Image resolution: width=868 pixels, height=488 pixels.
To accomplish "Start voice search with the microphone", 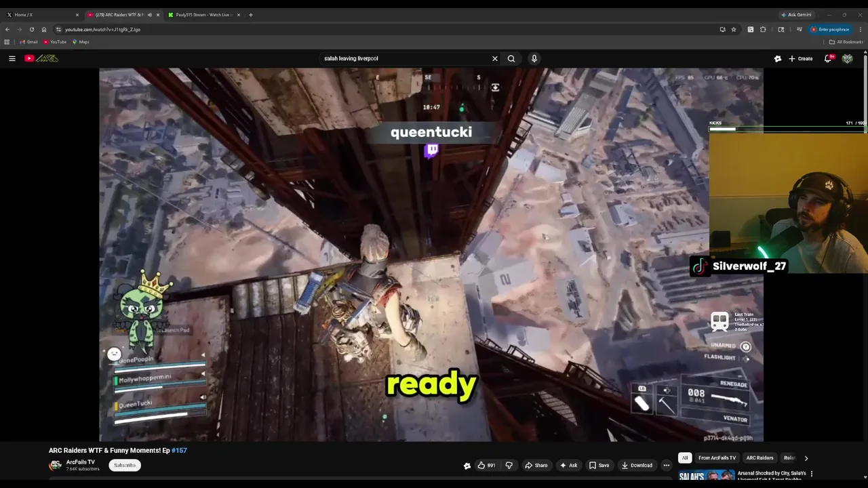I will click(534, 58).
